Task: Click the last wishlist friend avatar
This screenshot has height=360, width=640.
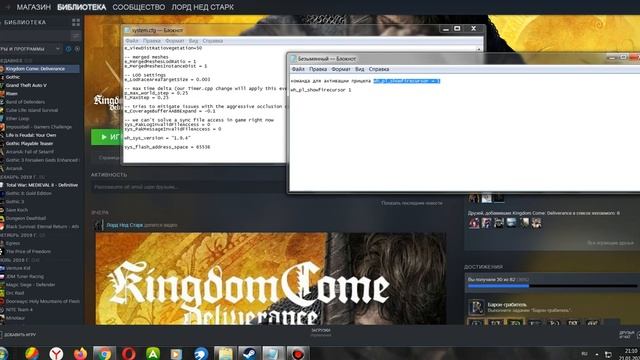Action: click(x=536, y=223)
